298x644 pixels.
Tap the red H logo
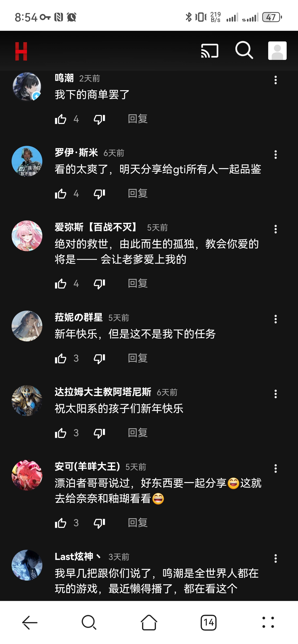21,51
